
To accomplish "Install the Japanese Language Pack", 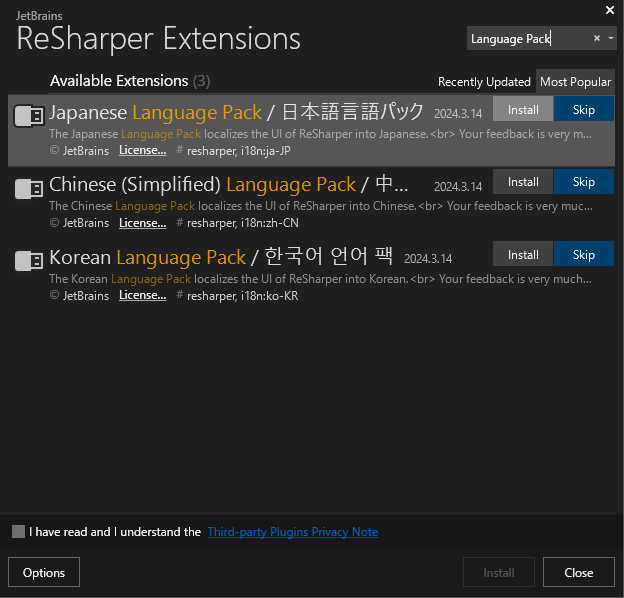I will 523,109.
